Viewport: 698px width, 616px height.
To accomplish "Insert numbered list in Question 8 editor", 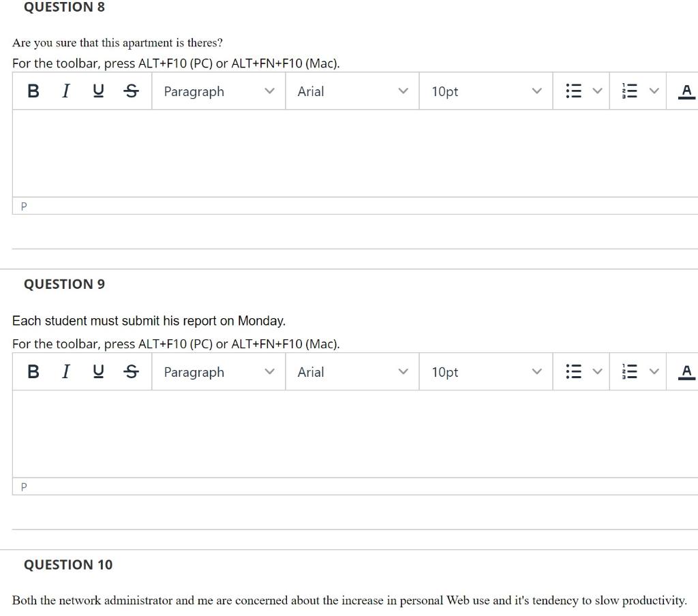I will (629, 91).
